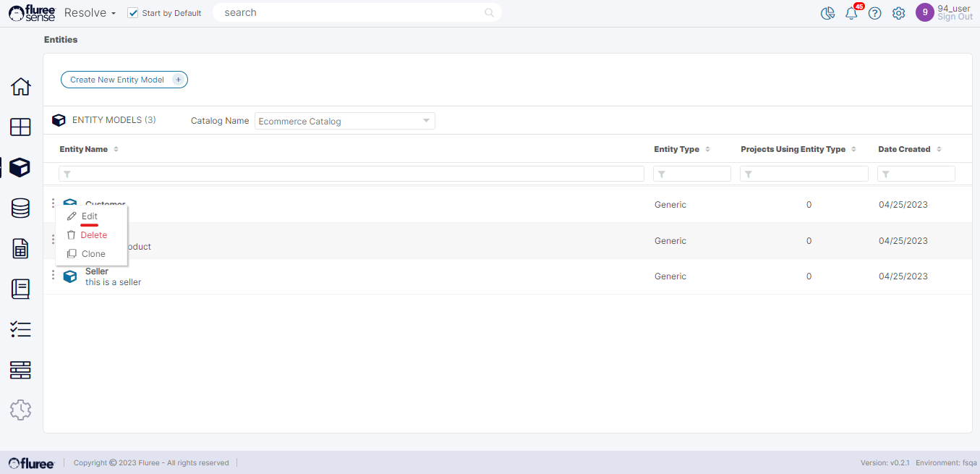Image resolution: width=980 pixels, height=474 pixels.
Task: Open the Home icon in sidebar
Action: point(20,87)
